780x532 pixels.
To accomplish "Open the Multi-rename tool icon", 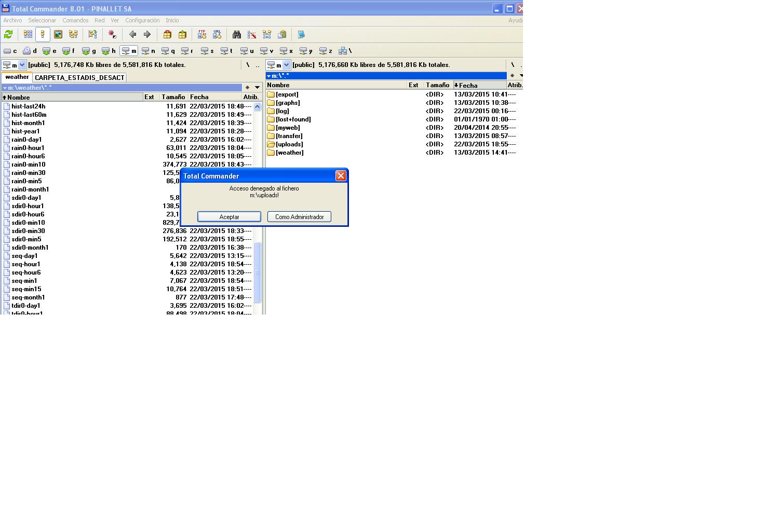I will [x=252, y=35].
